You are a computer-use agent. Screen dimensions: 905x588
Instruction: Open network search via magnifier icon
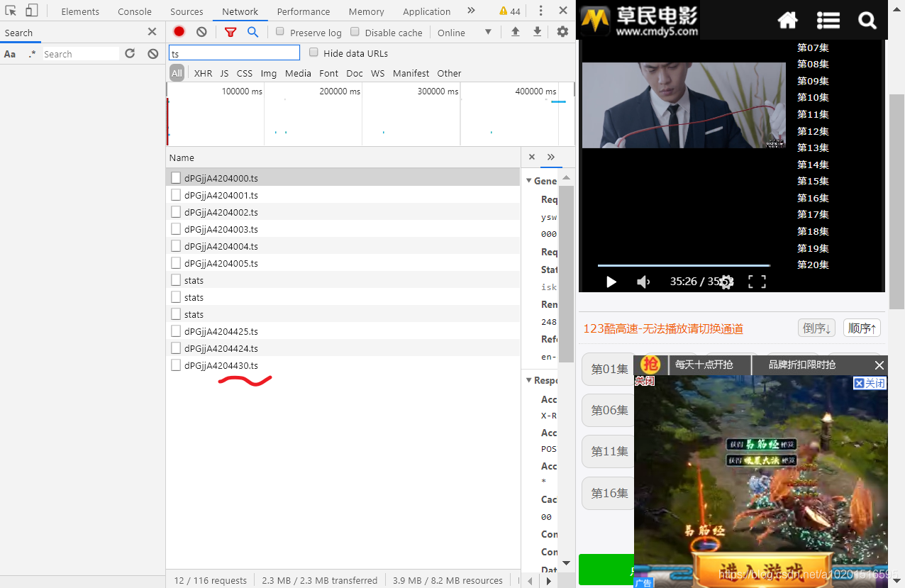[x=252, y=32]
